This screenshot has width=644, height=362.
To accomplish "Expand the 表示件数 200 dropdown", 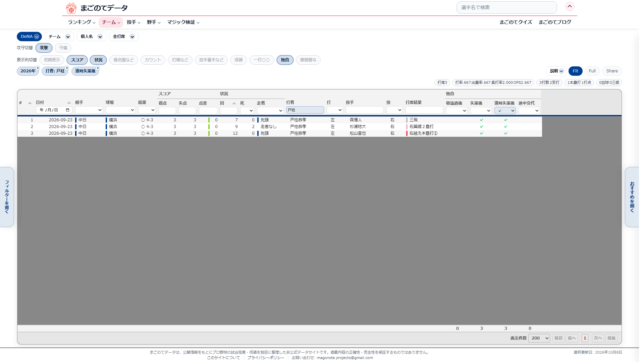I will point(539,338).
